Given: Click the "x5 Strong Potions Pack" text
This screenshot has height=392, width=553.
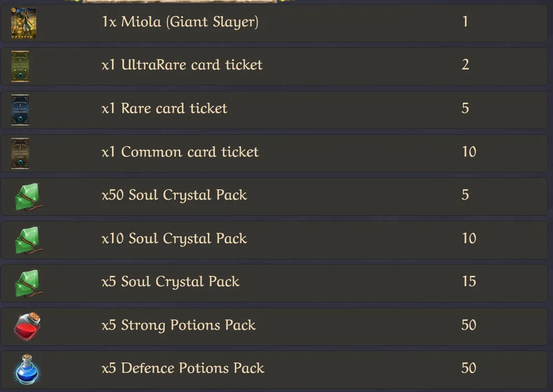Looking at the screenshot, I should [x=178, y=325].
